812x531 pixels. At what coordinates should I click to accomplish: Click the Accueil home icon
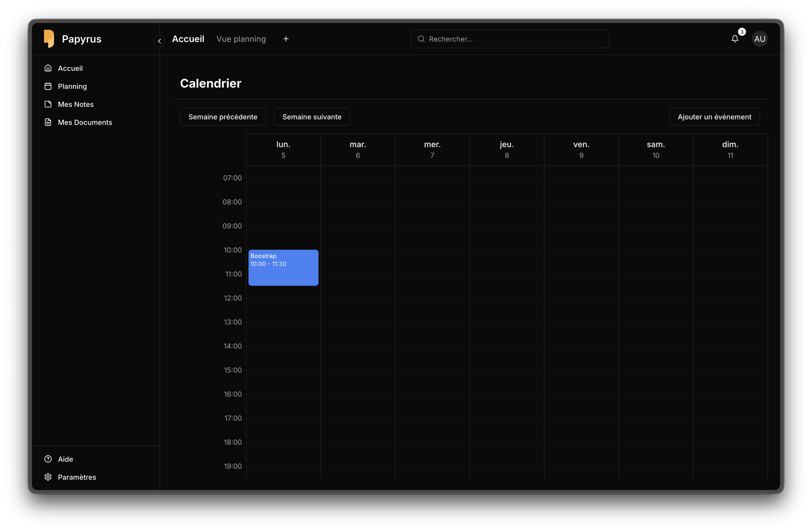coord(48,68)
